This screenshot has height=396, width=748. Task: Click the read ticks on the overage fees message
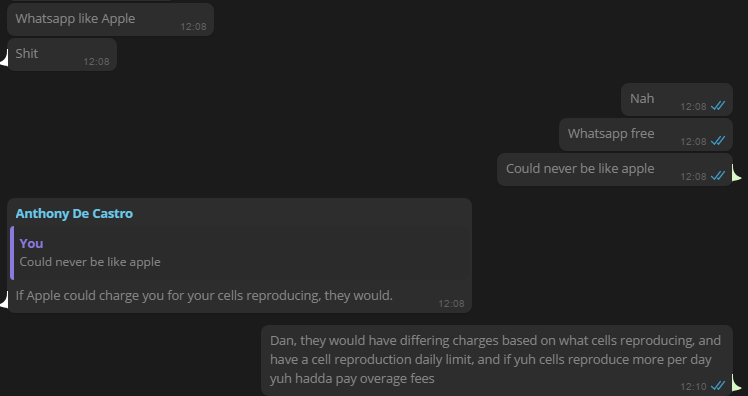[718, 386]
